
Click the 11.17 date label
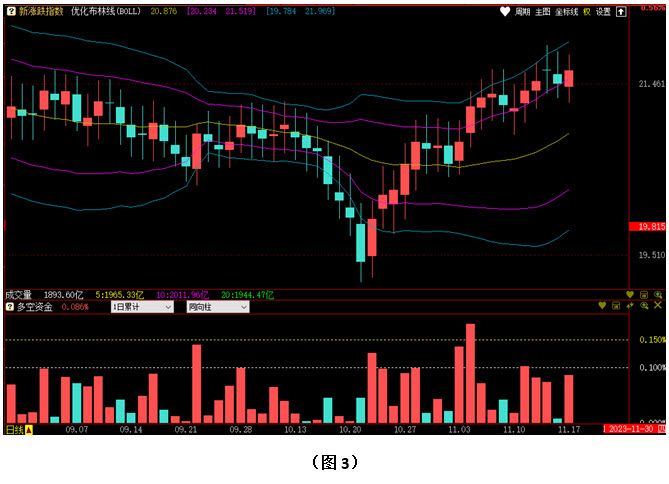569,429
